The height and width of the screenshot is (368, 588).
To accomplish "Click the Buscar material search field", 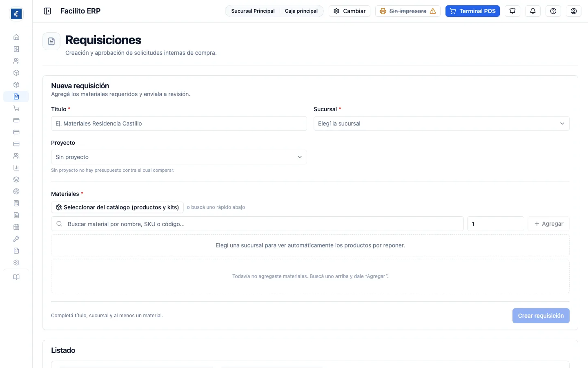I will coord(257,224).
